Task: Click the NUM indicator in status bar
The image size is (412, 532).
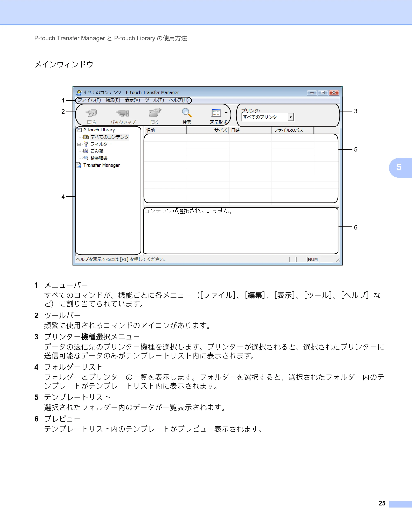Action: [313, 260]
